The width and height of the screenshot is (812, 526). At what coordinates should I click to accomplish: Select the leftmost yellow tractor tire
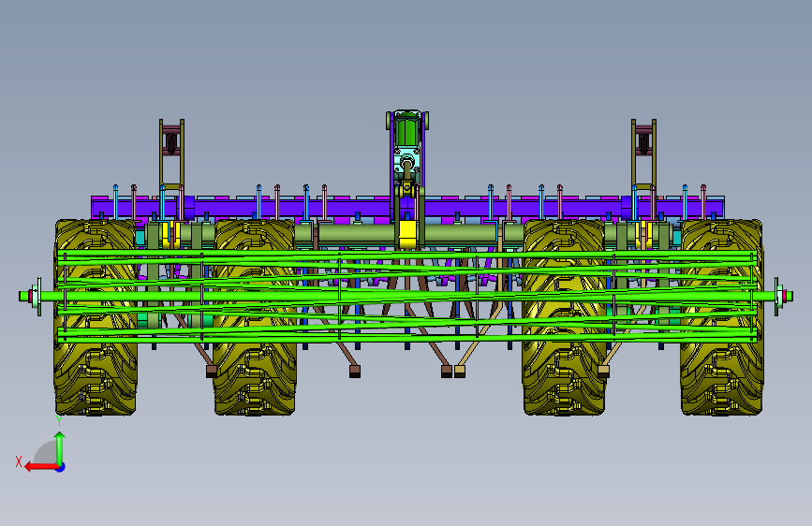(96, 317)
